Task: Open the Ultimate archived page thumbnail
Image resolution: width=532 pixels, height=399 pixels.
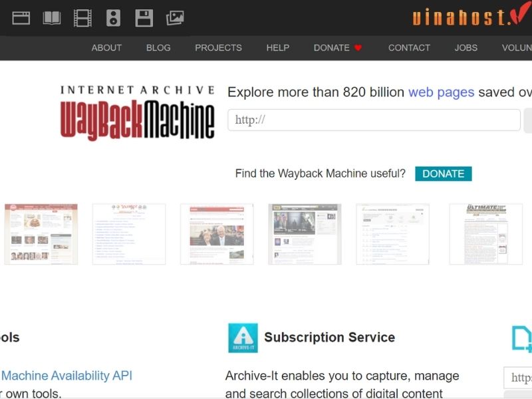Action: click(x=486, y=234)
